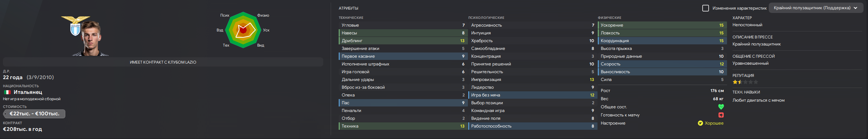Image resolution: width=868 pixels, height=139 pixels.
Task: Enable the Изменения характеристик checkbox
Action: (705, 8)
